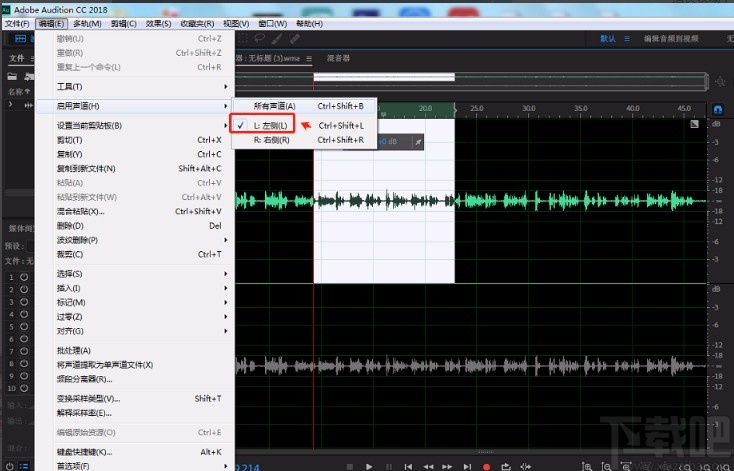Expand the file row in Files panel

(10, 105)
